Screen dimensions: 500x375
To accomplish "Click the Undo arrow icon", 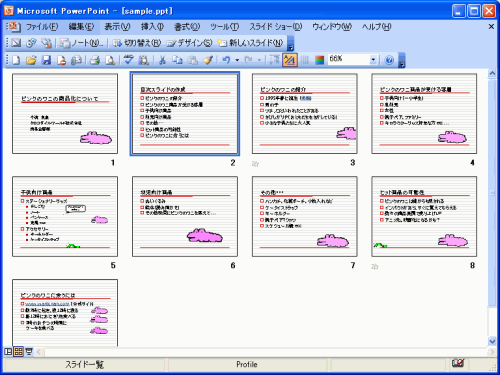I will (226, 60).
